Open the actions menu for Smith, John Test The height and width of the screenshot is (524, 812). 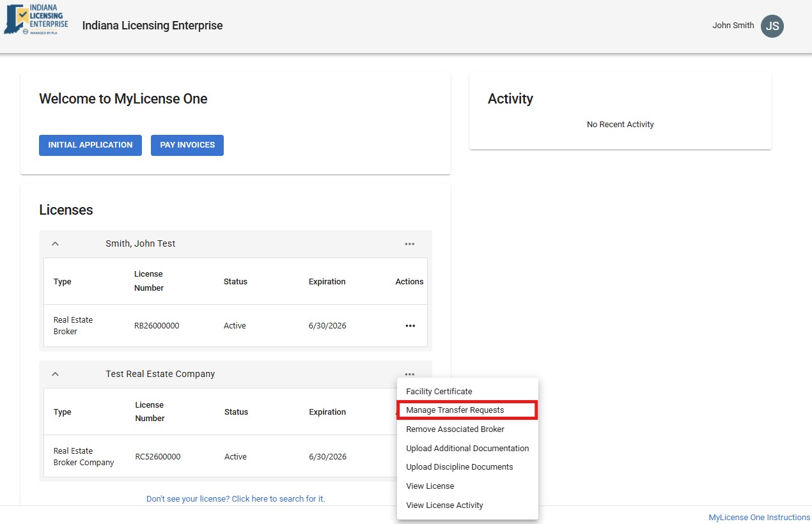[x=410, y=243]
